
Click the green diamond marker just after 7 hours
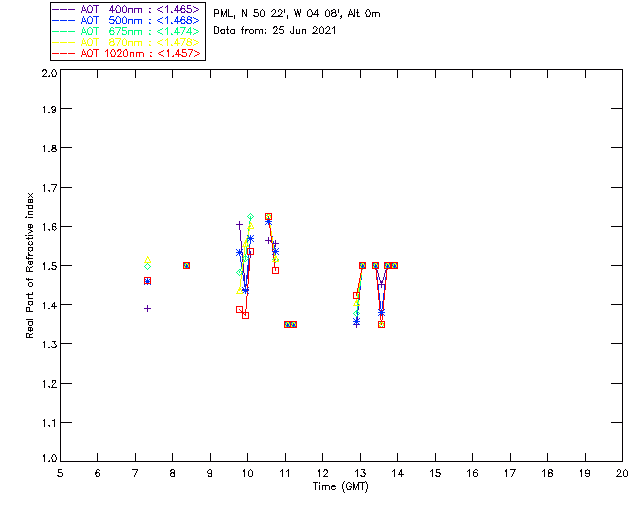(147, 267)
